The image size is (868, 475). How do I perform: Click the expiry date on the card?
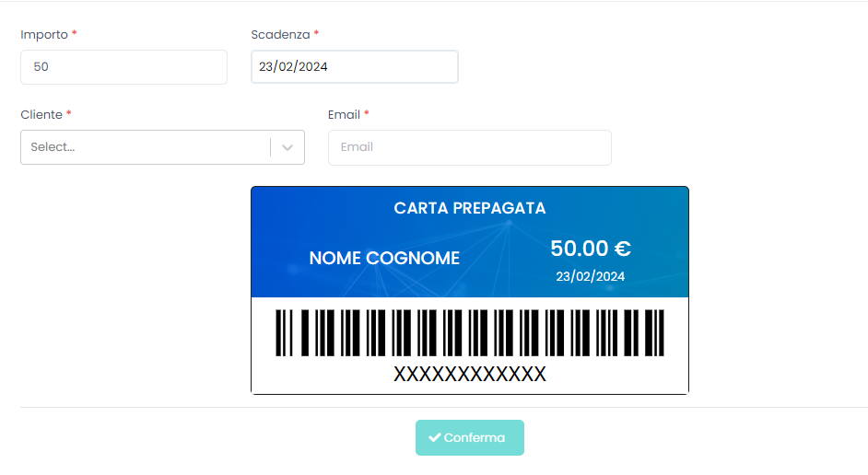click(x=590, y=276)
